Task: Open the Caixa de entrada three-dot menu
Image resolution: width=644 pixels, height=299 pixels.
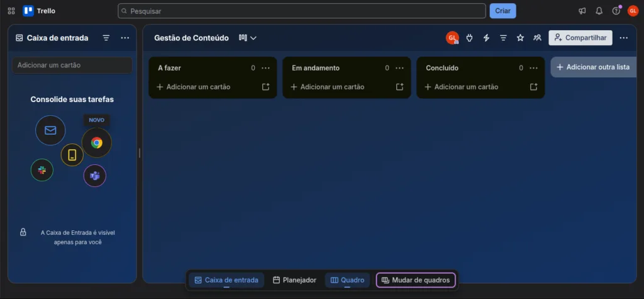Action: point(125,38)
